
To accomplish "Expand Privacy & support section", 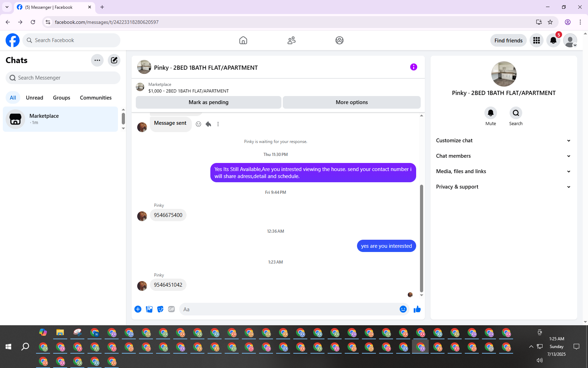I will pyautogui.click(x=504, y=187).
